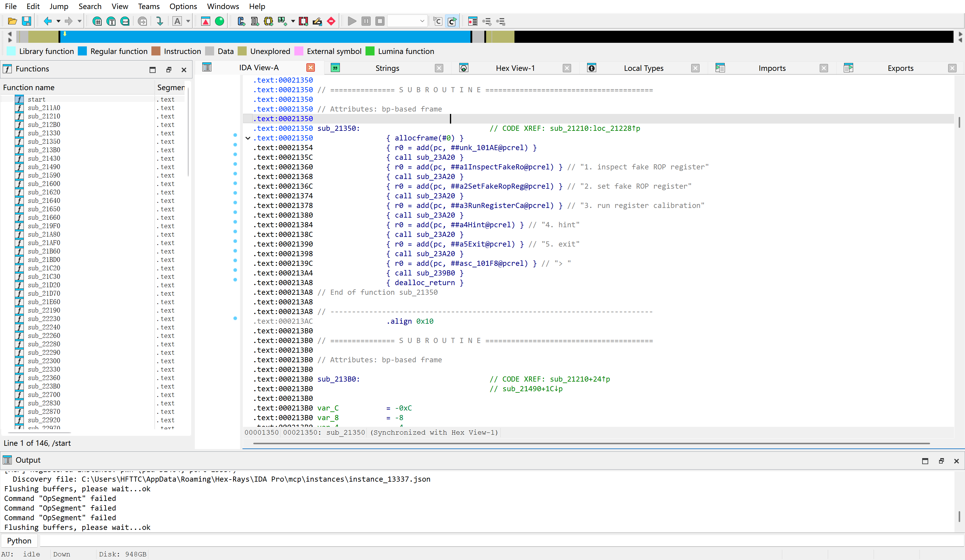Click the letter A text toolbar icon
This screenshot has height=560, width=965.
click(177, 21)
